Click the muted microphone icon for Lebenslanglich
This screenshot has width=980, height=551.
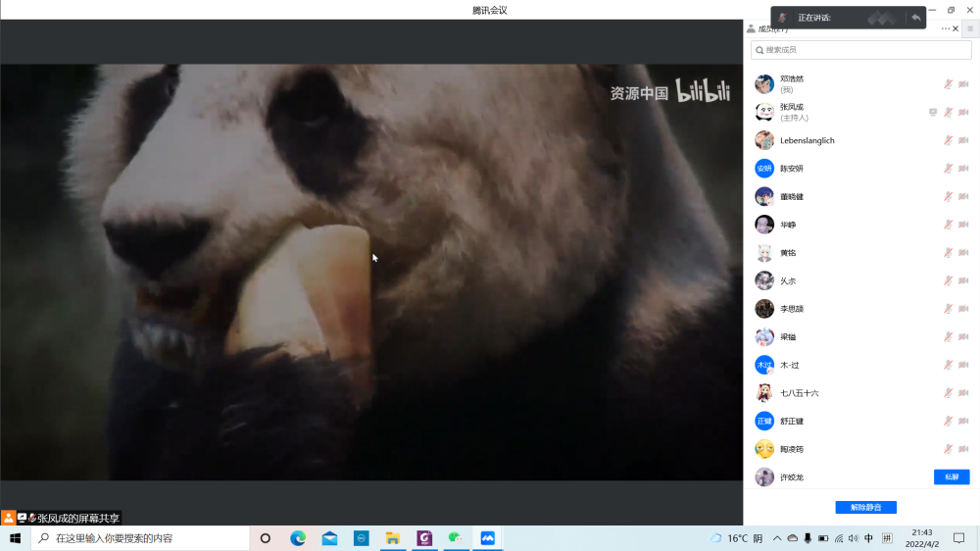tap(948, 140)
